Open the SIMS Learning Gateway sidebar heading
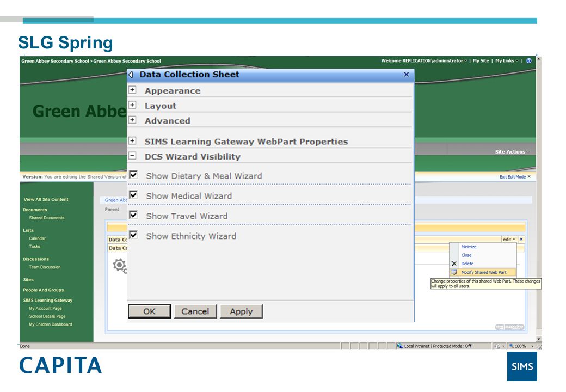 click(x=48, y=301)
